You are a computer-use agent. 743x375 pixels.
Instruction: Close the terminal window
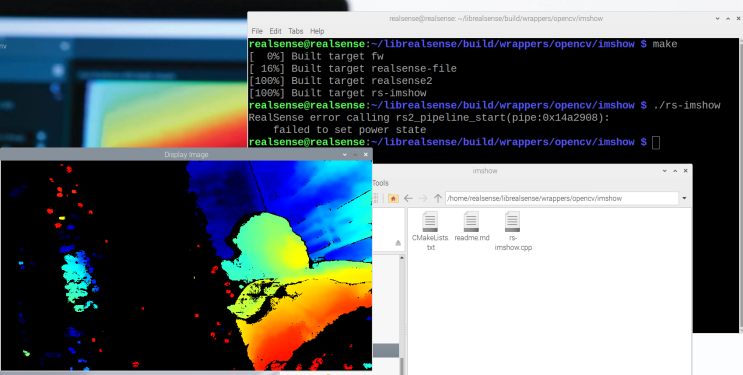pos(738,18)
